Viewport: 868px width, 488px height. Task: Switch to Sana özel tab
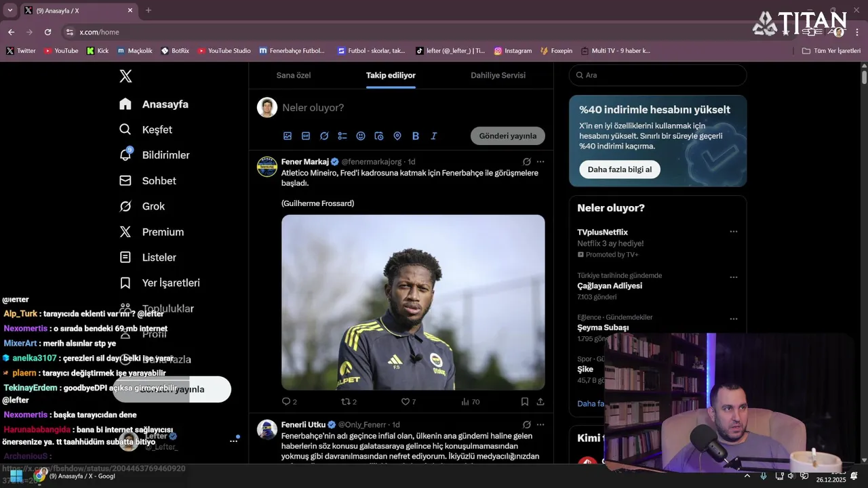[x=294, y=75]
